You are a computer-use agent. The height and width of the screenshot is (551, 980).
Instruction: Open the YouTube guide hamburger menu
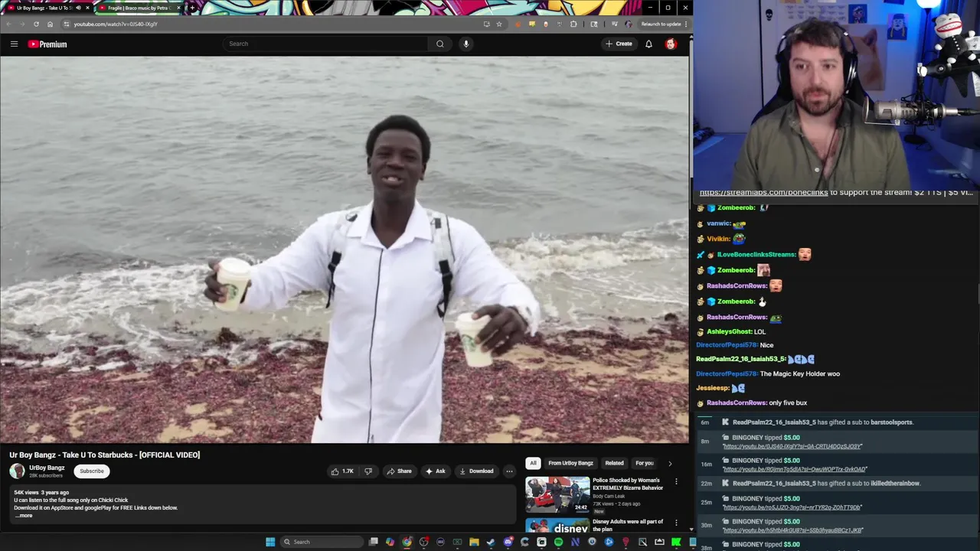pyautogui.click(x=14, y=44)
